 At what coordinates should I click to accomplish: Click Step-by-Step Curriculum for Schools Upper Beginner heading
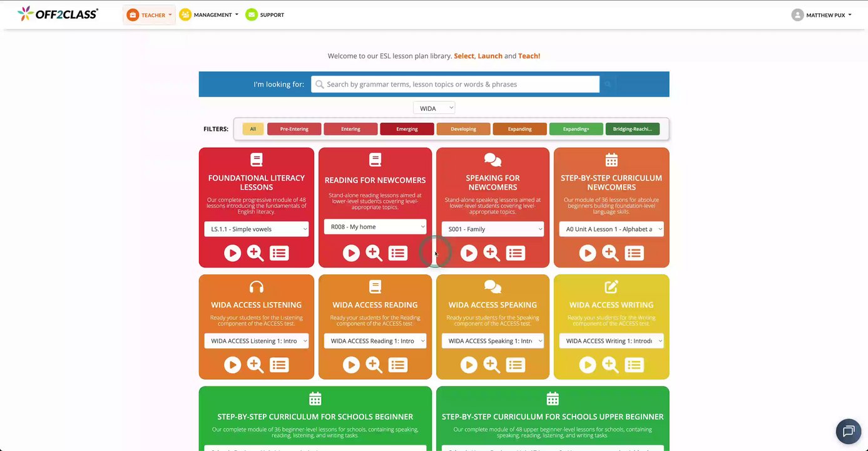coord(553,417)
